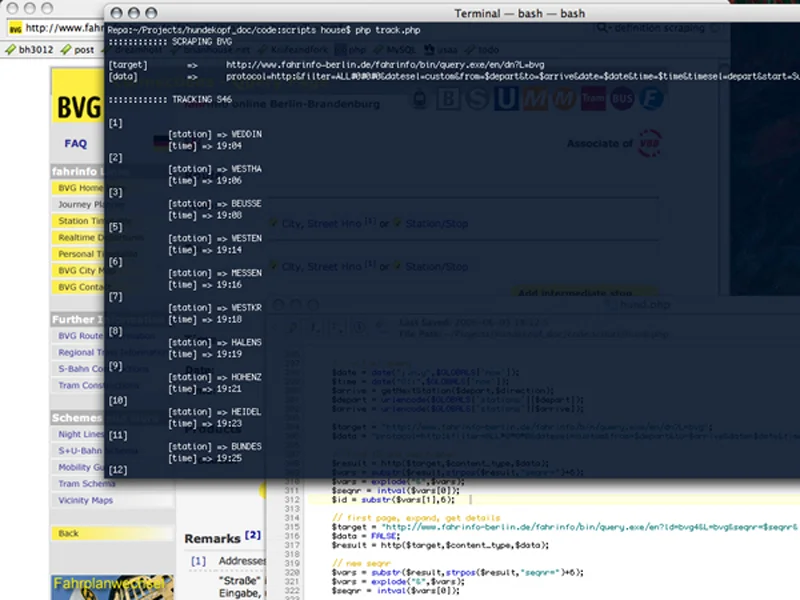Image resolution: width=800 pixels, height=600 pixels.
Task: Switch to the post browser tab
Action: [82, 48]
